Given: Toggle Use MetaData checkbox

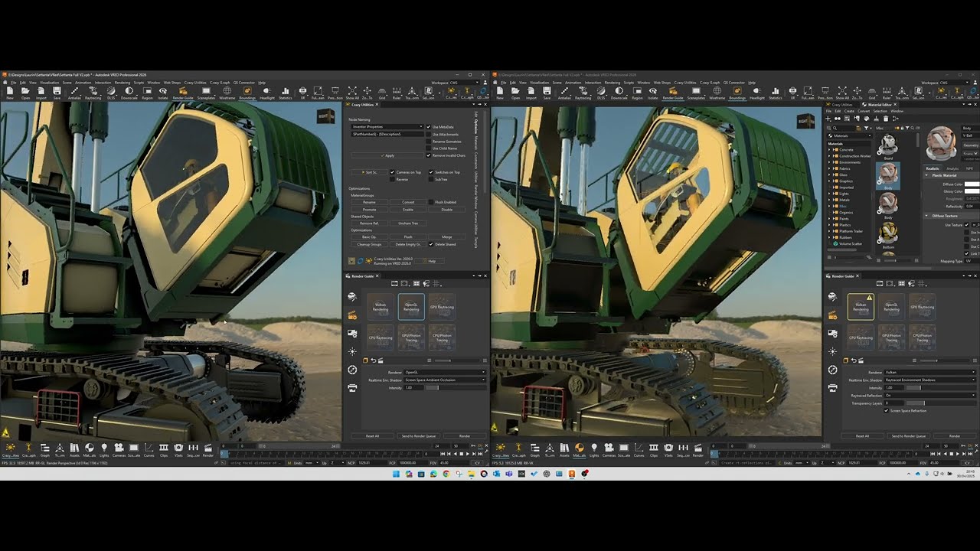Looking at the screenshot, I should click(430, 126).
